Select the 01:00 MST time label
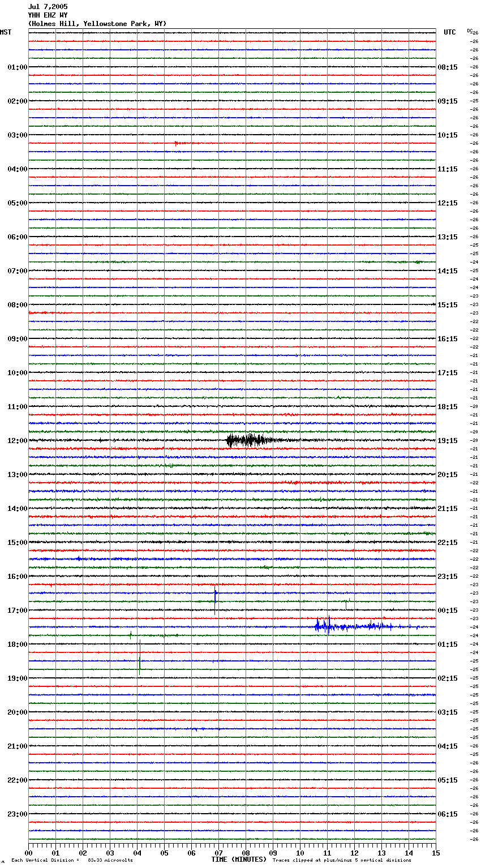481x868 pixels. tap(18, 67)
